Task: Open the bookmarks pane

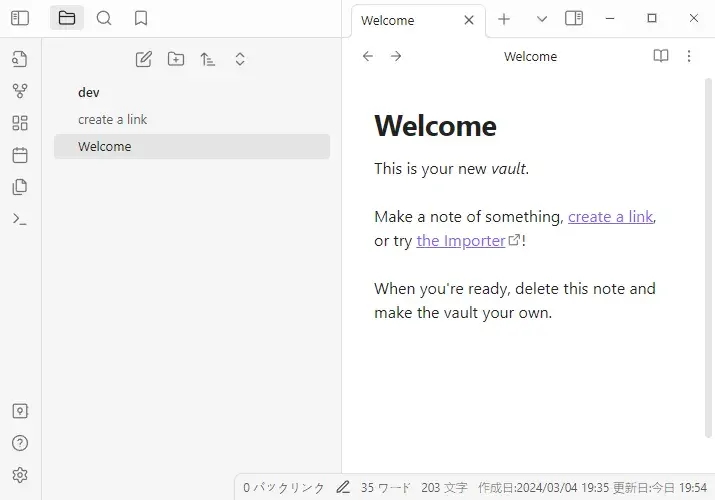Action: tap(141, 18)
